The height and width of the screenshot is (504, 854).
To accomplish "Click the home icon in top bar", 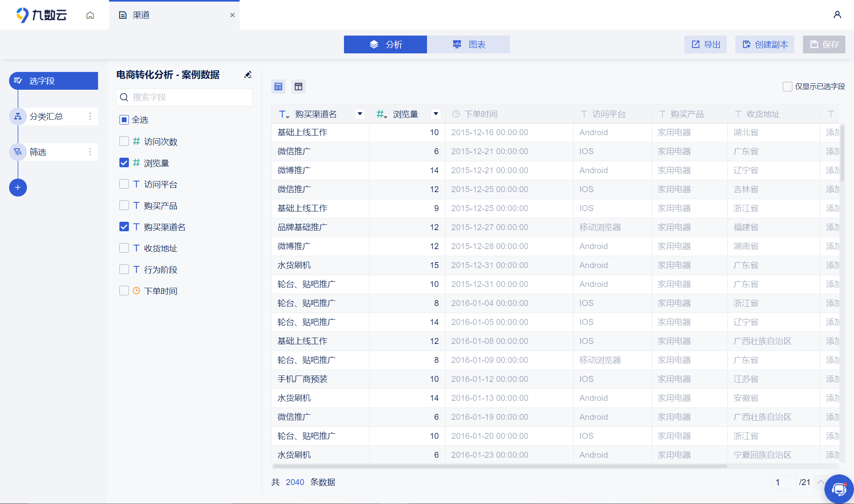I will coord(90,15).
